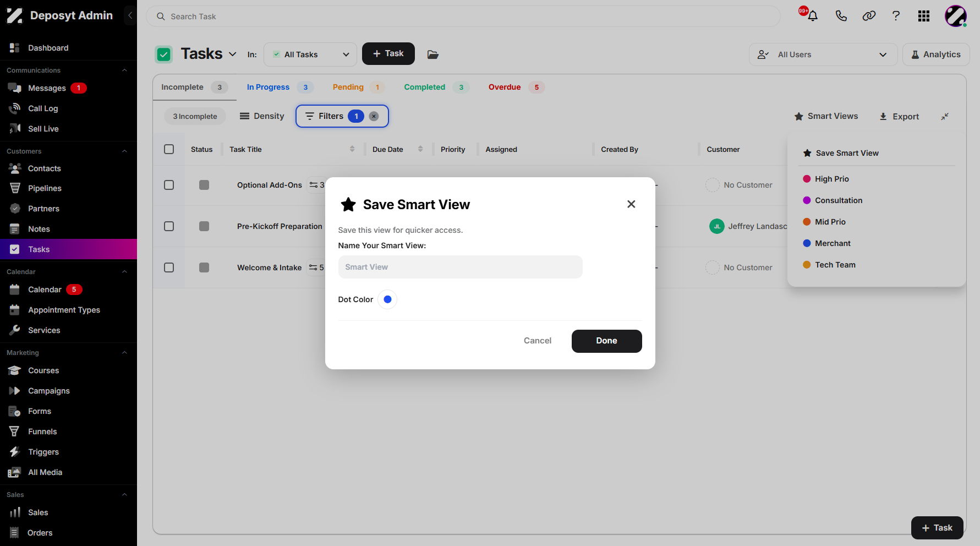Click the phone dialer icon
This screenshot has height=546, width=980.
click(841, 16)
